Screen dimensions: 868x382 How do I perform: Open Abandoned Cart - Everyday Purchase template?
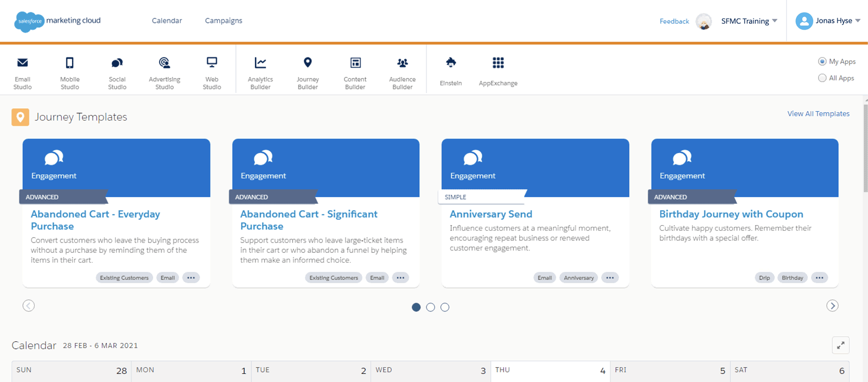[95, 220]
